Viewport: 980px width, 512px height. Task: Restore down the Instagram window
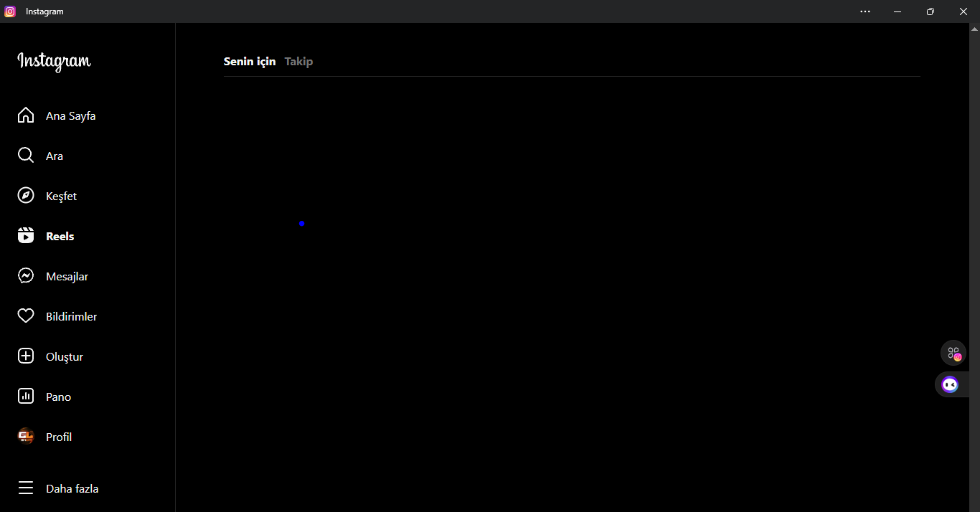point(930,11)
